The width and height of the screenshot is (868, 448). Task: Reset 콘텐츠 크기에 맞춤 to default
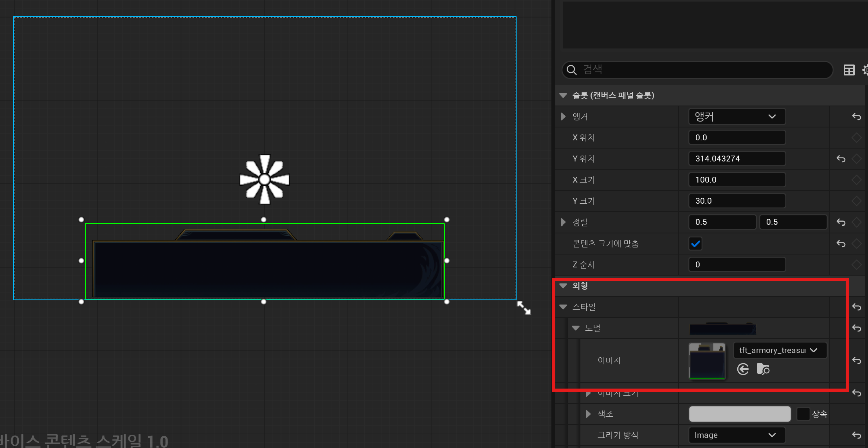841,244
